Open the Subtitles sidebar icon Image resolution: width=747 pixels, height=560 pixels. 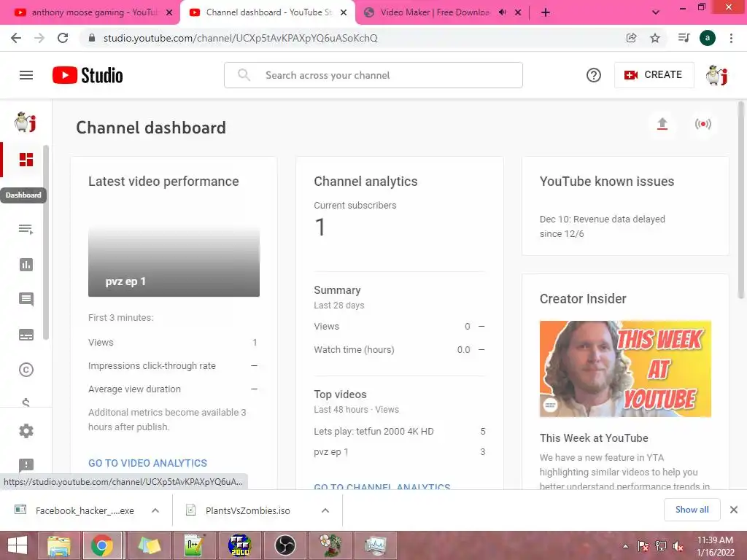26,335
